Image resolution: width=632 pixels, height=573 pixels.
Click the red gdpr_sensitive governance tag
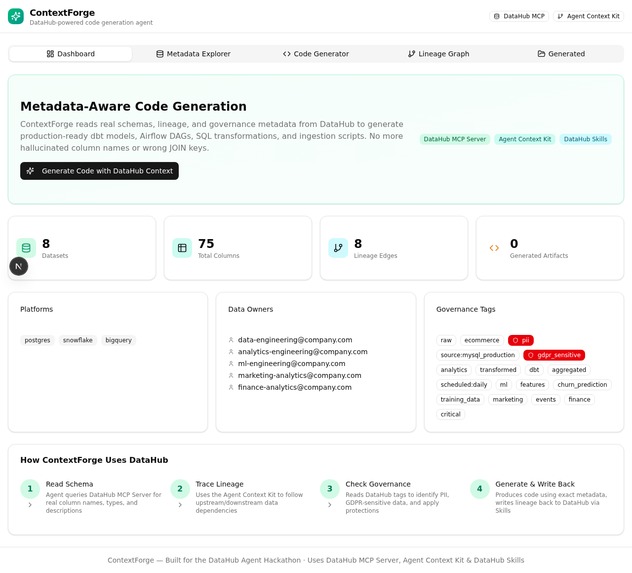[554, 355]
